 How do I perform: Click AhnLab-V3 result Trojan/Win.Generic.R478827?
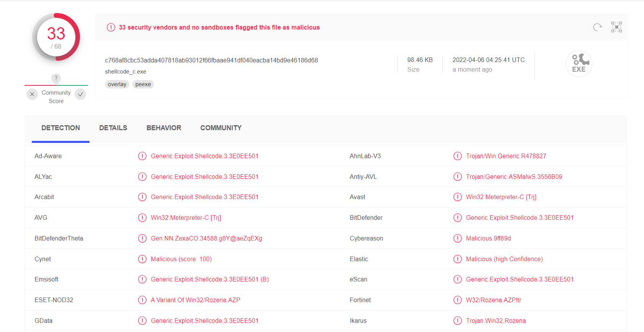pos(506,156)
